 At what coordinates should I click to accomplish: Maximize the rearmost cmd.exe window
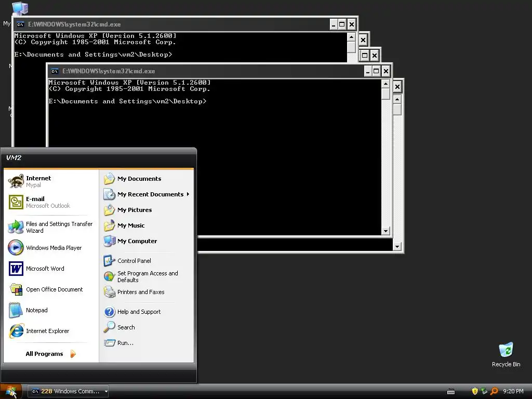tap(342, 24)
